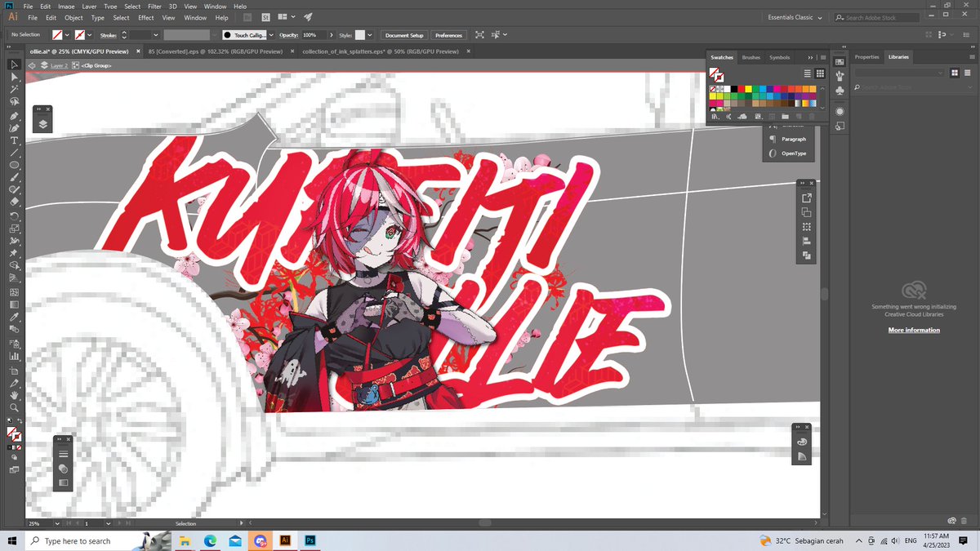Open the Stroke weight dropdown
This screenshot has height=551, width=980.
click(x=155, y=35)
